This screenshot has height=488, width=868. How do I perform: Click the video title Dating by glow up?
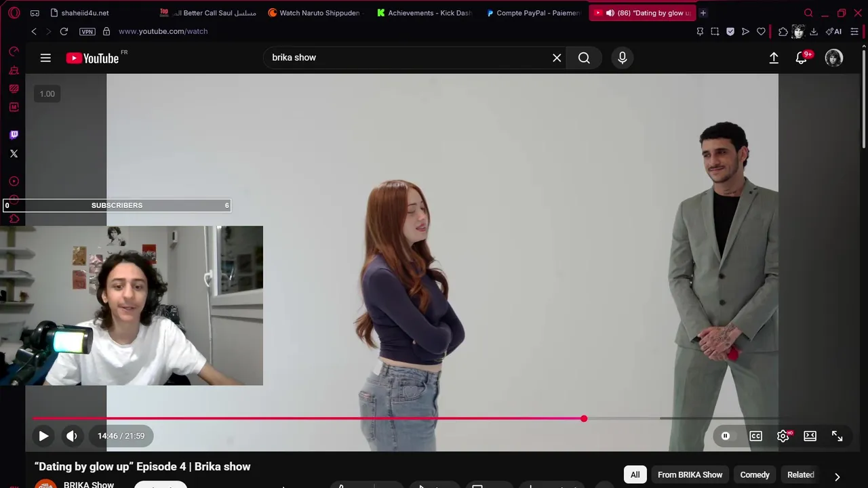click(142, 466)
